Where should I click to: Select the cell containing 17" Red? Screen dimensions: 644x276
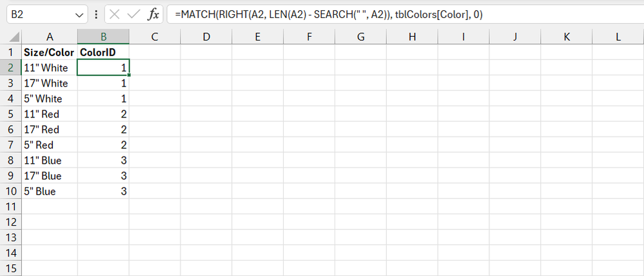tap(49, 130)
